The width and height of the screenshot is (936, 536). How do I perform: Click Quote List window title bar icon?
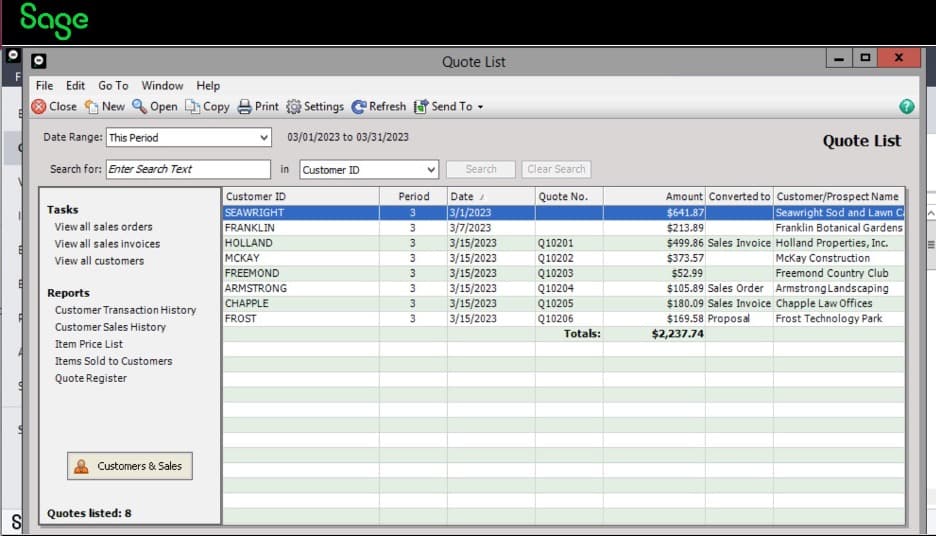pyautogui.click(x=39, y=61)
